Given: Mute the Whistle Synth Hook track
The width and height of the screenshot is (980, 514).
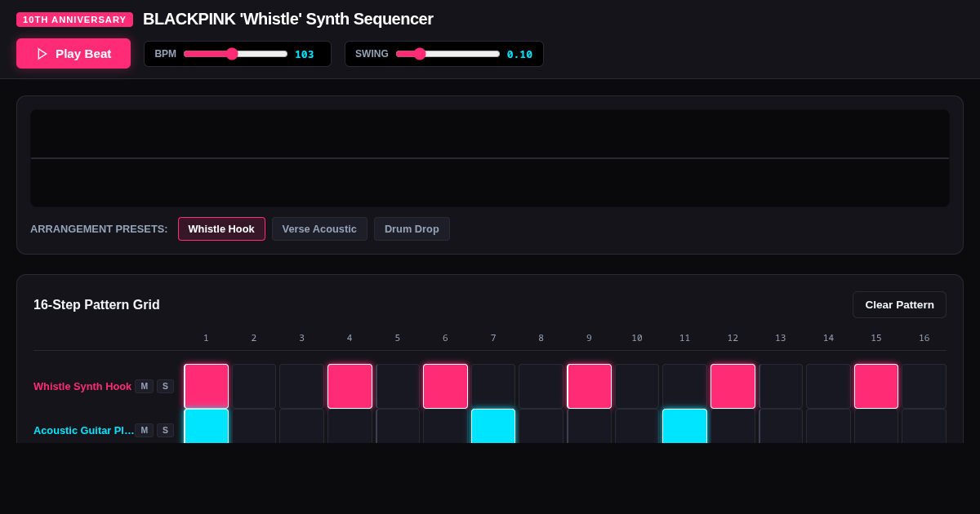Looking at the screenshot, I should point(144,386).
